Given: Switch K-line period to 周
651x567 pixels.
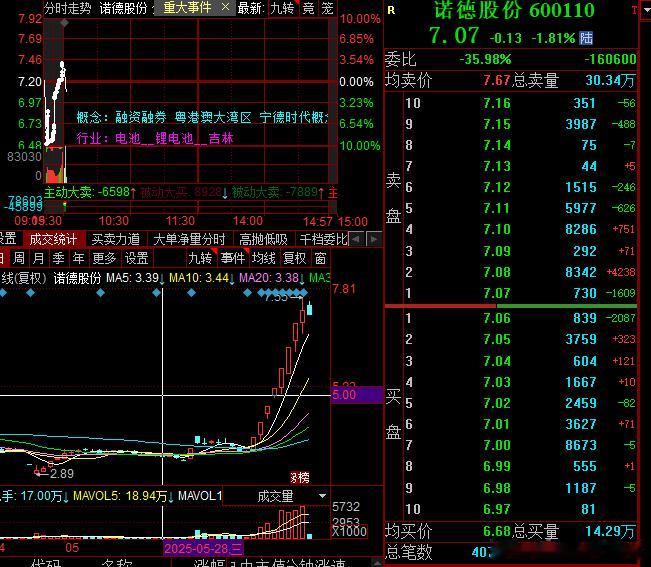Looking at the screenshot, I should pyautogui.click(x=18, y=258).
